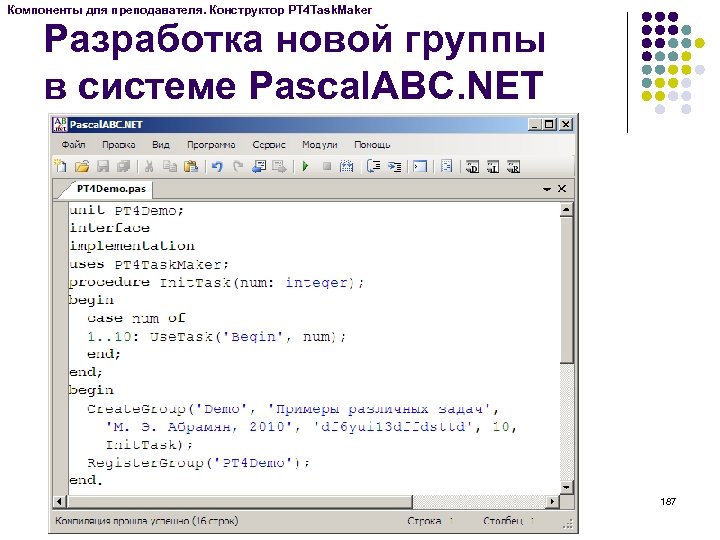The image size is (720, 540).
Task: Click the vertical scrollbar thumb
Action: pos(566,290)
